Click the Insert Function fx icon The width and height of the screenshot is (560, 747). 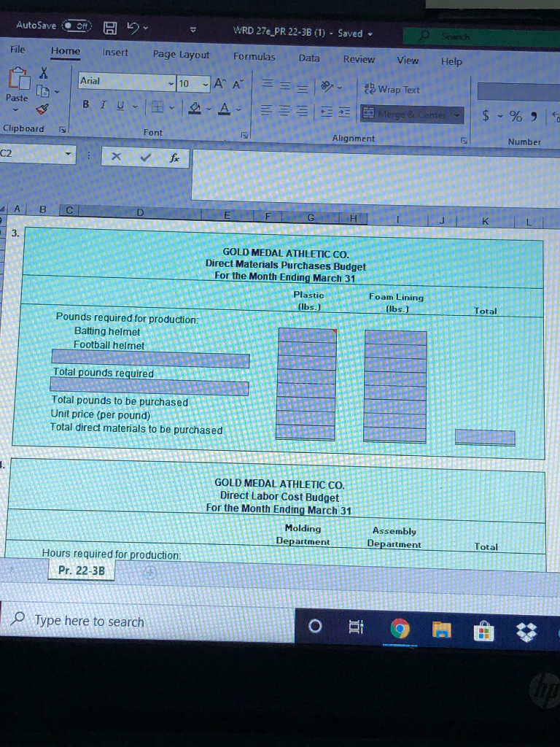[174, 158]
